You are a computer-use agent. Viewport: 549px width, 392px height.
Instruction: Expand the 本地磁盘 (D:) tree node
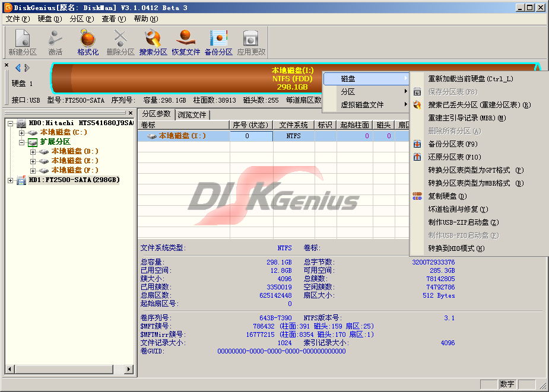[x=33, y=152]
